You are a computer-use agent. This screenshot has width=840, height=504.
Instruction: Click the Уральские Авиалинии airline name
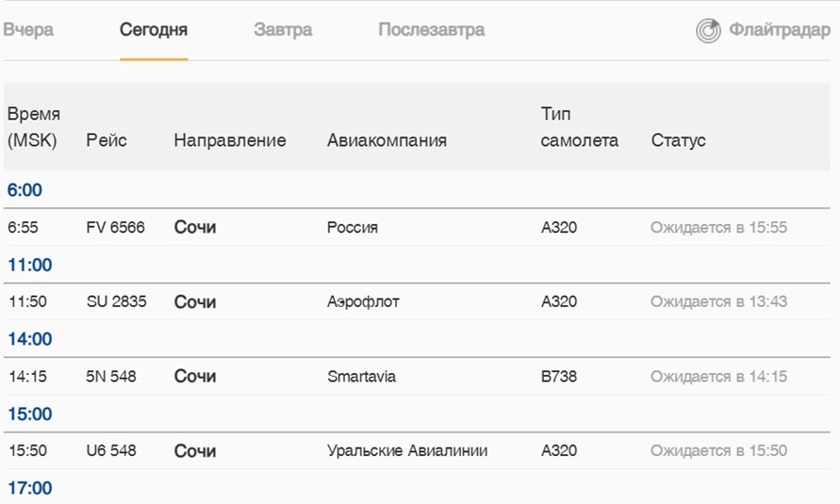pos(407,451)
